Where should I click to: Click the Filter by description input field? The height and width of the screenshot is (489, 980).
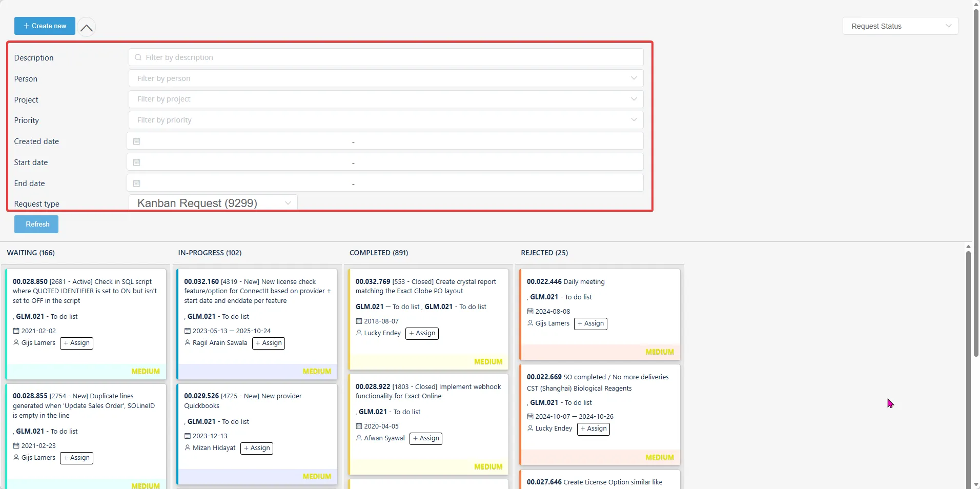(x=384, y=57)
